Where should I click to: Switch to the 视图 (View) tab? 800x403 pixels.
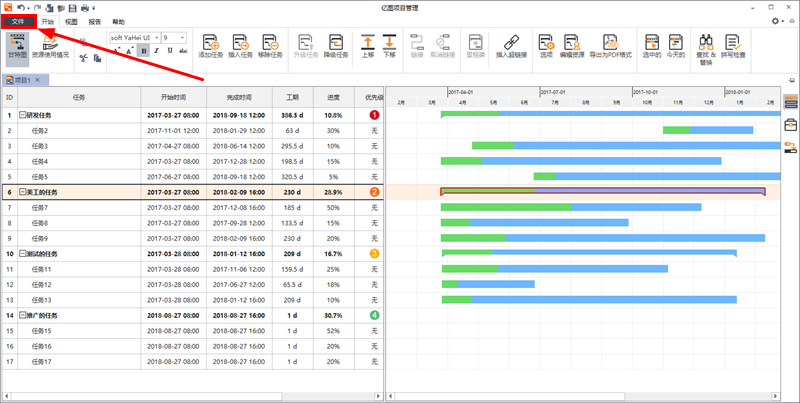(70, 20)
